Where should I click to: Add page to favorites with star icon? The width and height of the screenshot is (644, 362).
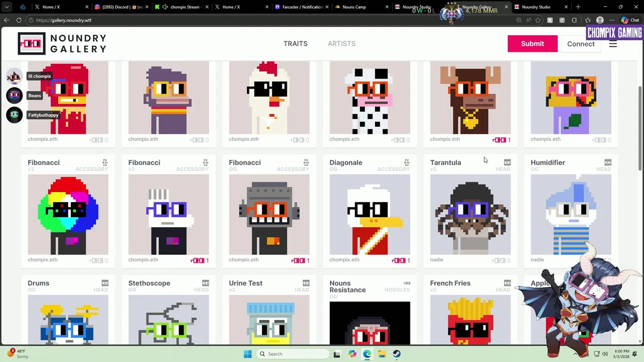(538, 20)
